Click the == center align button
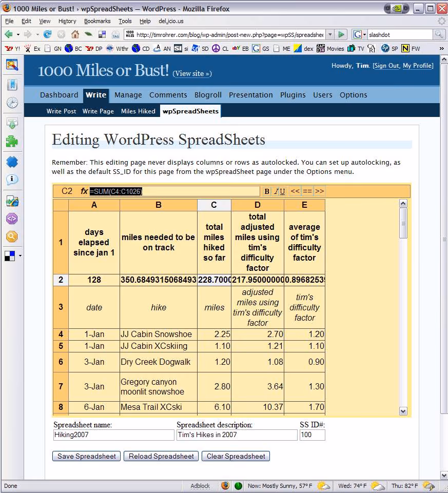The width and height of the screenshot is (448, 493). click(x=307, y=191)
